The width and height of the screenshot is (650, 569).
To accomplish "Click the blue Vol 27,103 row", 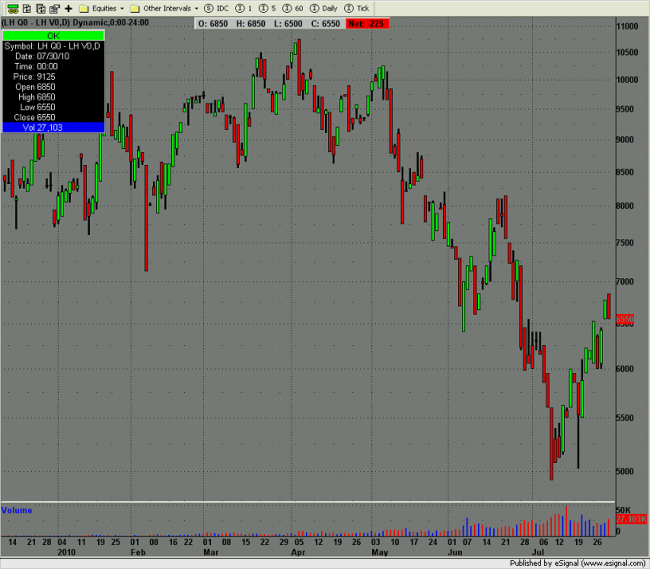I will click(53, 127).
